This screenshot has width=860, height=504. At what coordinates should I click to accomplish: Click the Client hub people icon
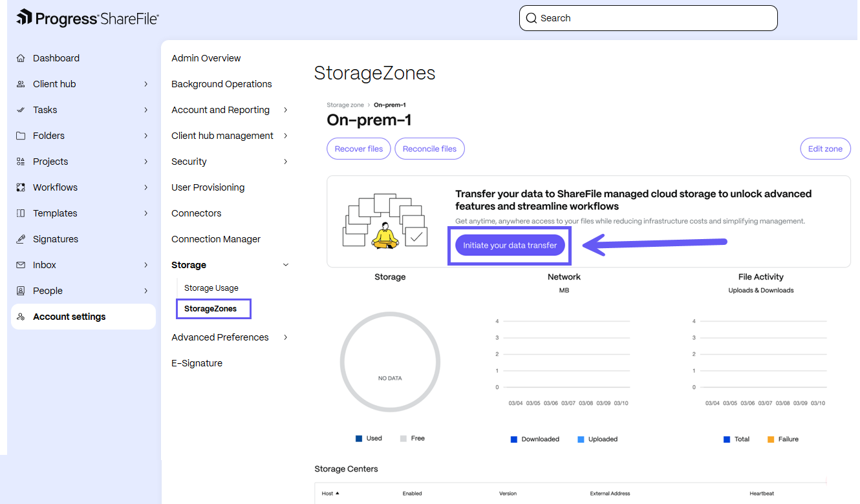pyautogui.click(x=21, y=84)
